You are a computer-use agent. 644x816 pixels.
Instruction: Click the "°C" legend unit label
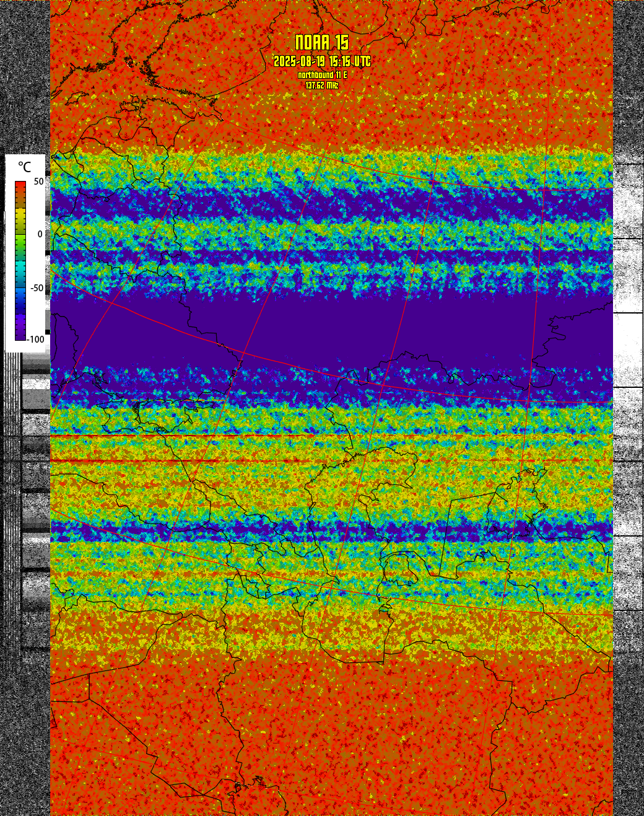point(24,167)
